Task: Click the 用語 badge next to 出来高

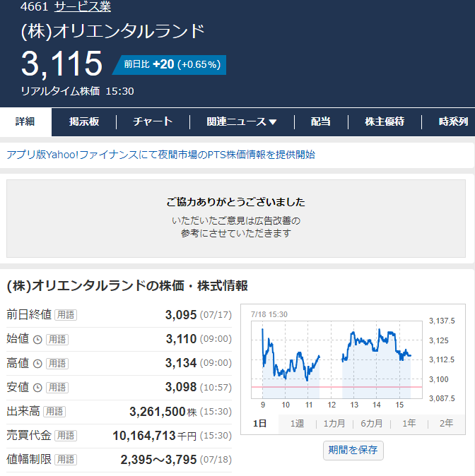Action: [x=54, y=412]
